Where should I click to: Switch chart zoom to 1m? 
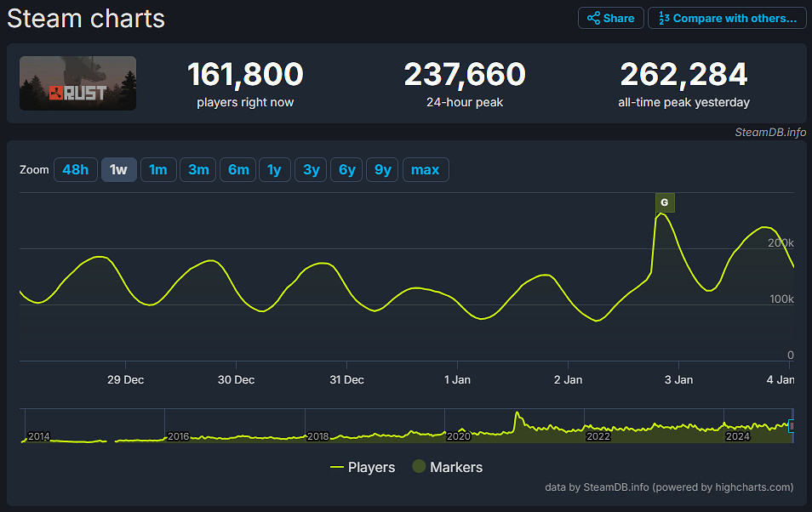158,169
